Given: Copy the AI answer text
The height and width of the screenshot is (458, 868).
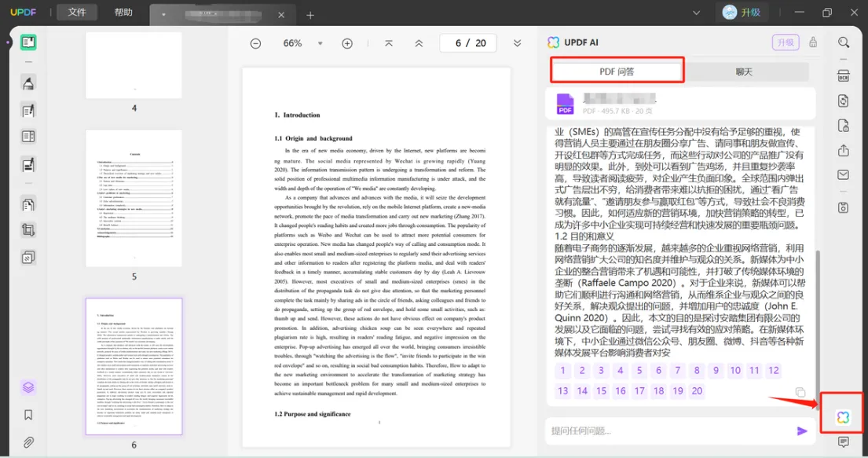Looking at the screenshot, I should coord(800,392).
